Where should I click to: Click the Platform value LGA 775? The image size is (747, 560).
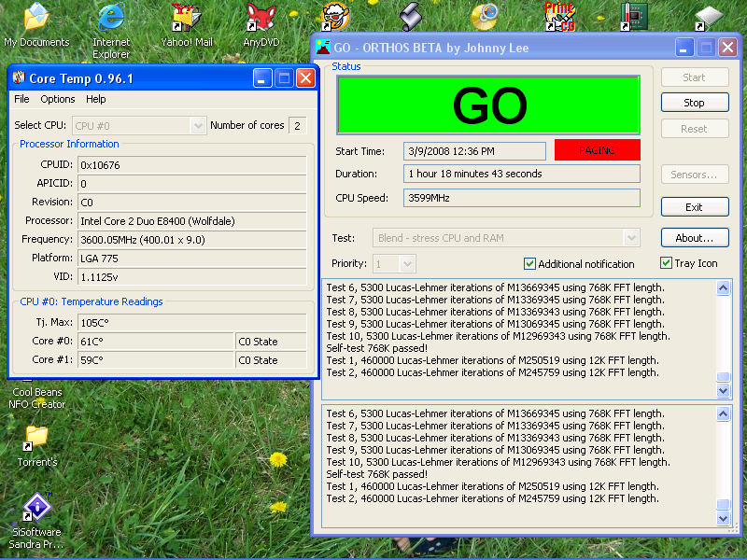(x=192, y=259)
